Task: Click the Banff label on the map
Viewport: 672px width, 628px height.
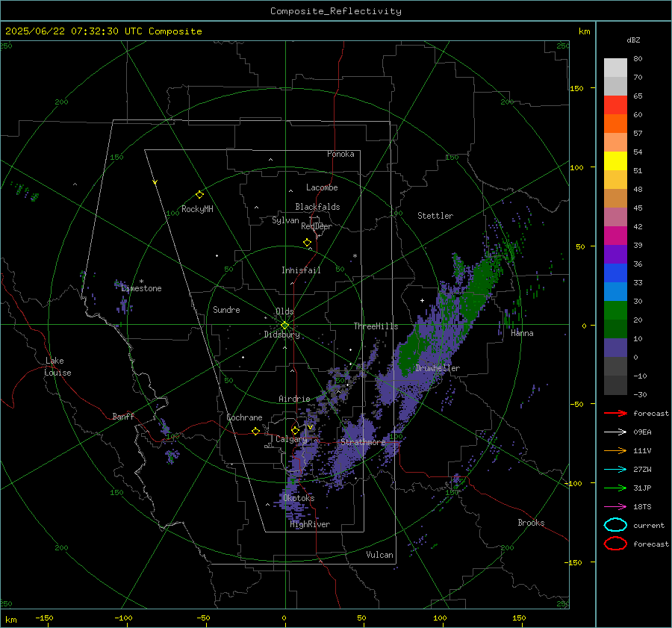Action: coord(123,416)
